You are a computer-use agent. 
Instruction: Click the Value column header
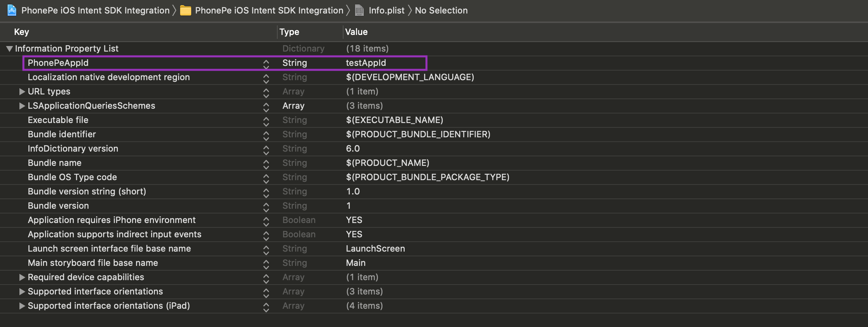tap(356, 32)
